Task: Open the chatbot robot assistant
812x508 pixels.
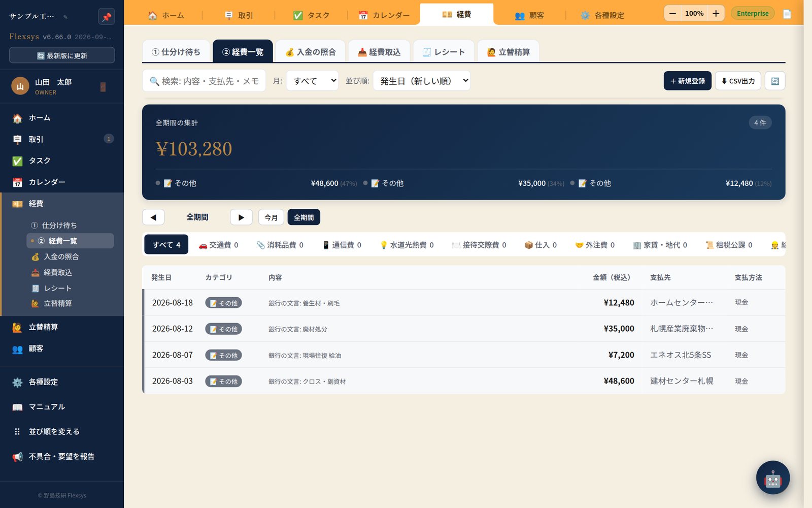Action: [772, 478]
